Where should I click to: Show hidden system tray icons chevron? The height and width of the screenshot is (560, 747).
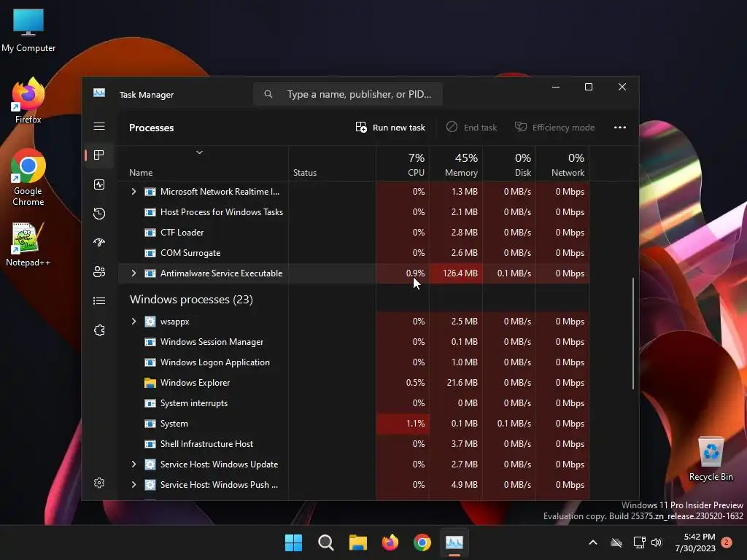point(593,542)
